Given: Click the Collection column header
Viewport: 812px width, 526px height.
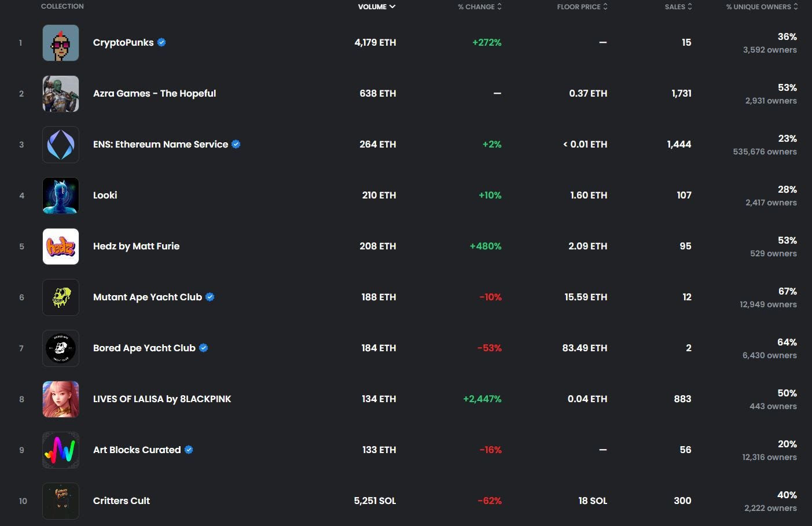Looking at the screenshot, I should point(63,6).
